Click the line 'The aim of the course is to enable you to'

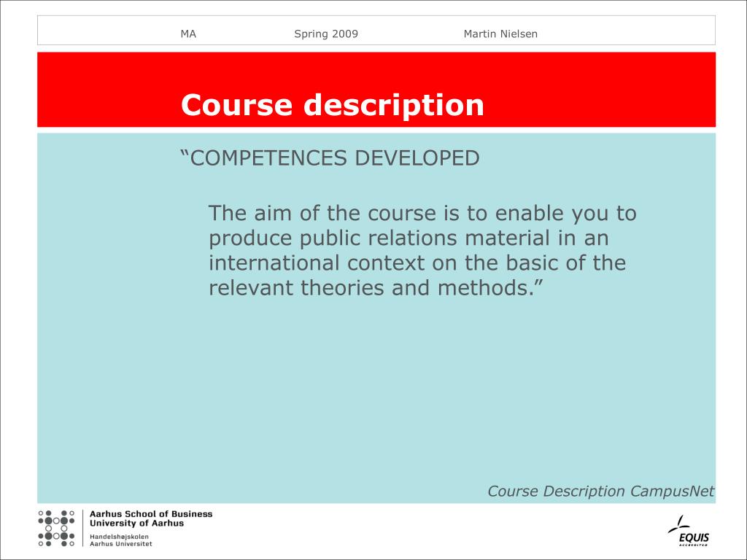point(422,214)
